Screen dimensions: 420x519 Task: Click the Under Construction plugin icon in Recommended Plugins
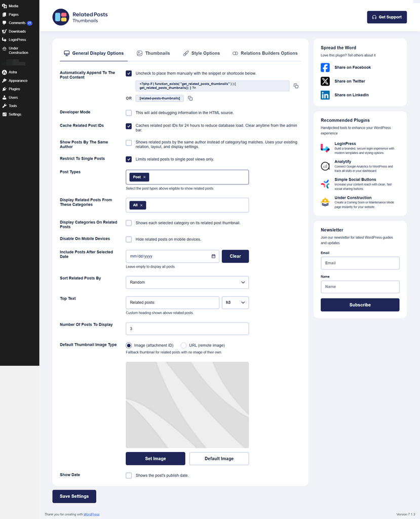325,202
